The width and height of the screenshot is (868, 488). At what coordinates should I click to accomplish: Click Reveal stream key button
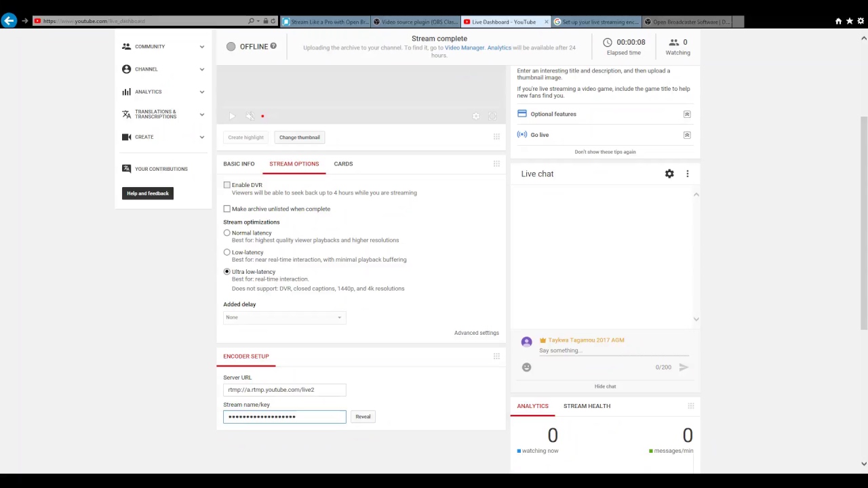363,417
